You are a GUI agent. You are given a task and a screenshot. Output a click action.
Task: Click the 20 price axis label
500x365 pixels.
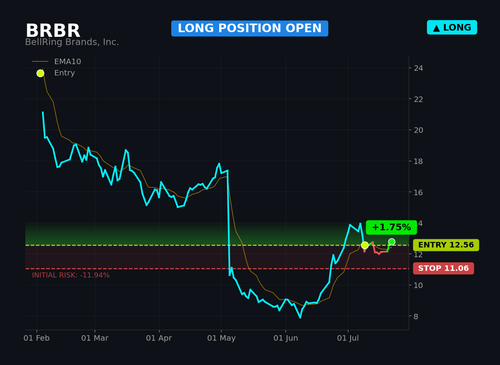(418, 130)
